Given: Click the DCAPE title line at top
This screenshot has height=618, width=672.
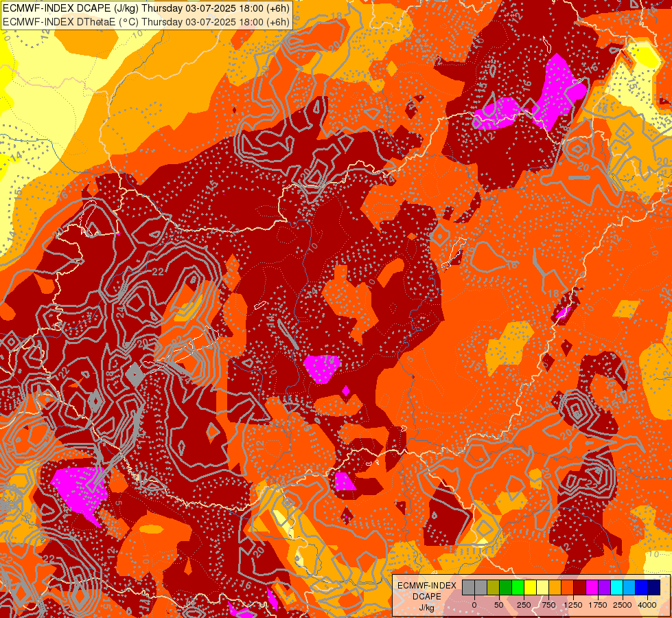Looking at the screenshot, I should coord(146,8).
